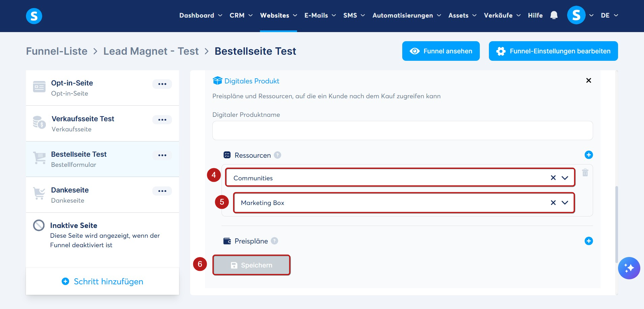Image resolution: width=644 pixels, height=309 pixels.
Task: Open the Websites menu
Action: tap(279, 15)
